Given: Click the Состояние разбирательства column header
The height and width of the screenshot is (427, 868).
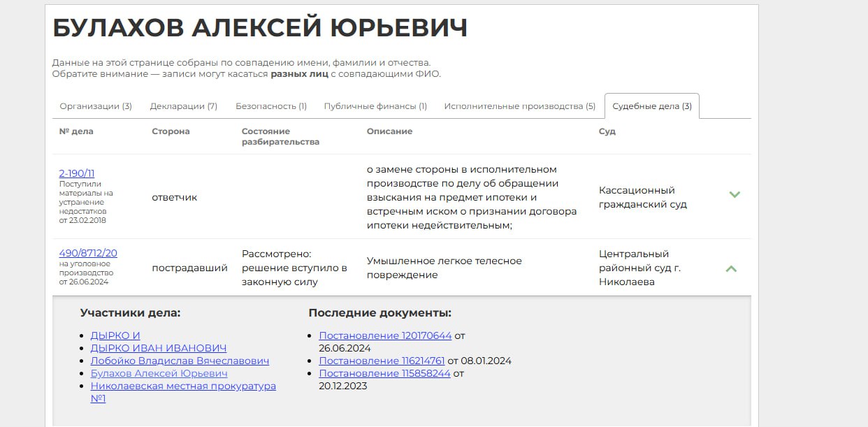Looking at the screenshot, I should pyautogui.click(x=280, y=136).
